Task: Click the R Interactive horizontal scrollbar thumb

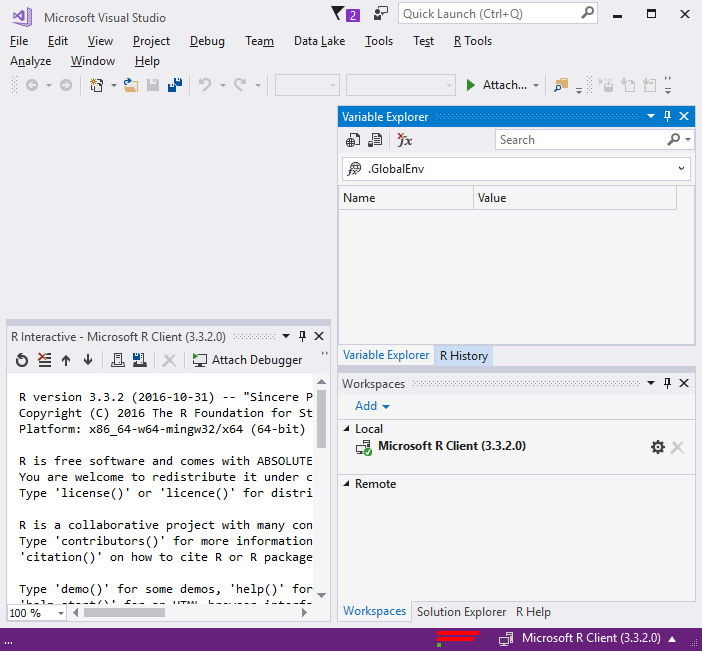Action: pos(124,612)
